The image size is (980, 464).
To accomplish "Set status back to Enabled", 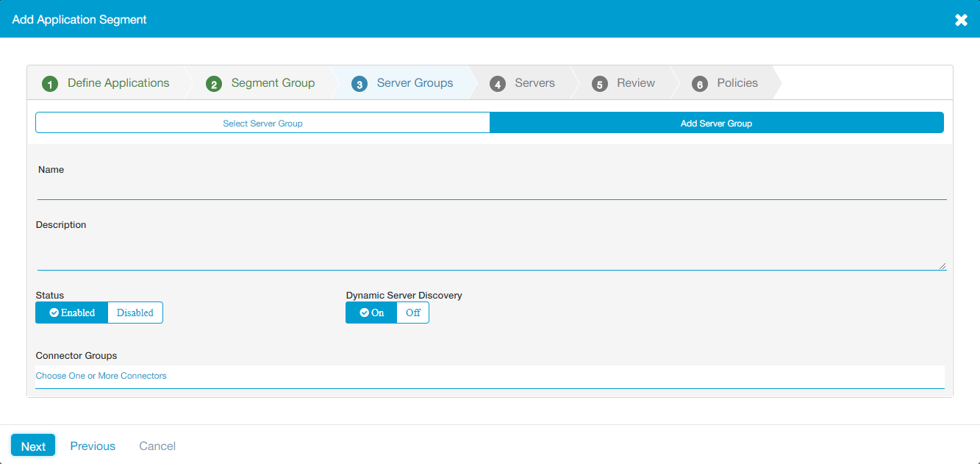I will coord(71,312).
